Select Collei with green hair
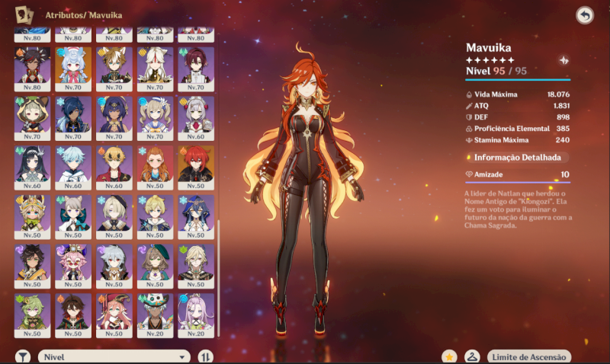 32,316
